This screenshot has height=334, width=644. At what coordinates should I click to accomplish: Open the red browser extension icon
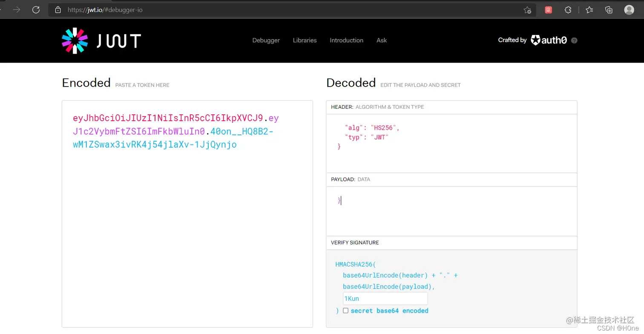pyautogui.click(x=548, y=10)
